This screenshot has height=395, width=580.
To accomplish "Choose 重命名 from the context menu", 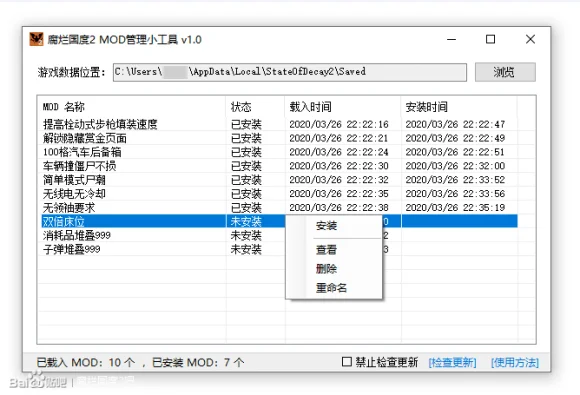I will 331,288.
